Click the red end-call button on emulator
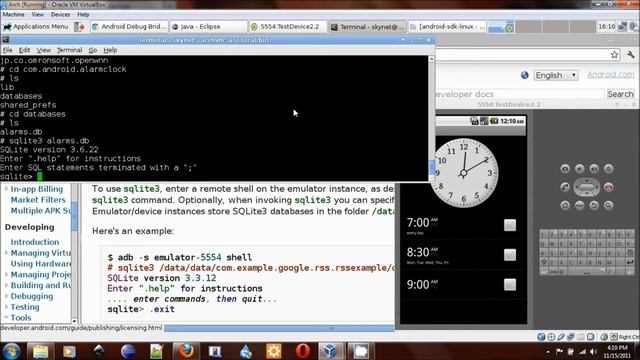640x360 pixels. pyautogui.click(x=609, y=187)
